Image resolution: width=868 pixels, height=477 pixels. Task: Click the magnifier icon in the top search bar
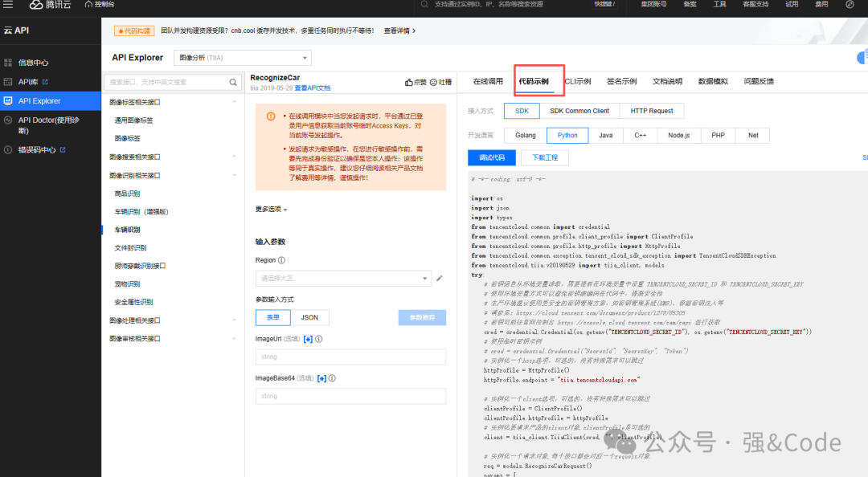coord(424,5)
